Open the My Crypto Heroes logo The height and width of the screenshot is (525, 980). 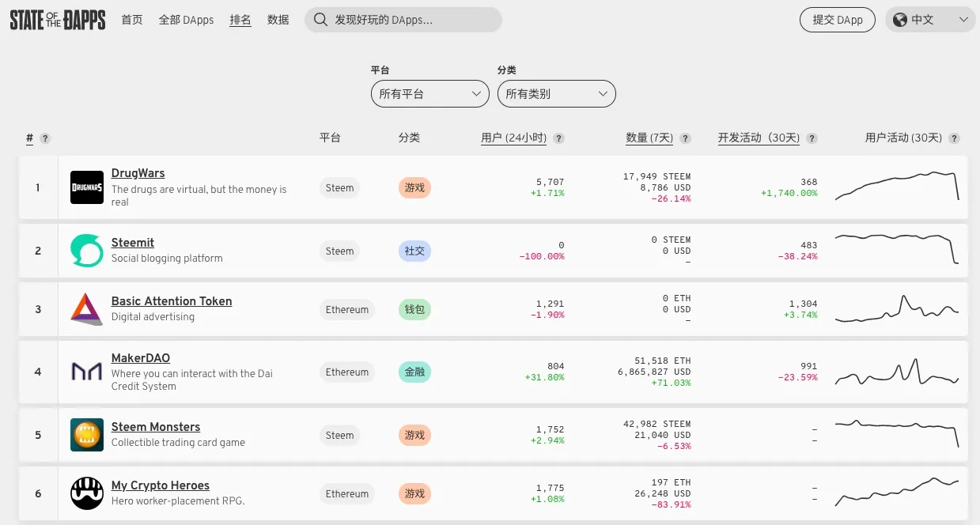pyautogui.click(x=87, y=493)
